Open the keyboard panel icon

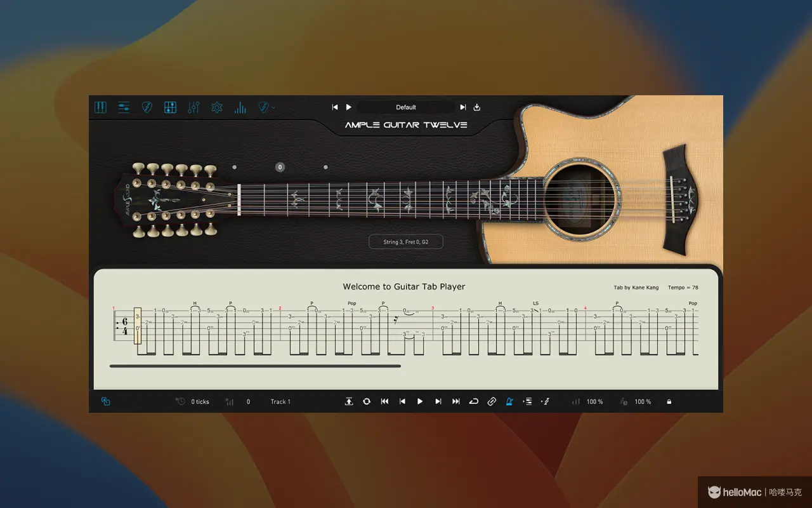click(100, 107)
